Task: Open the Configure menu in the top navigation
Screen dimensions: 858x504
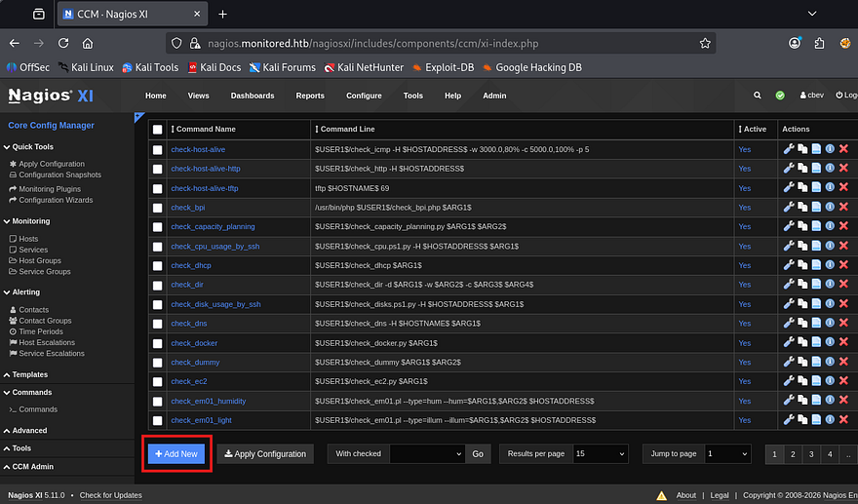Action: 364,96
